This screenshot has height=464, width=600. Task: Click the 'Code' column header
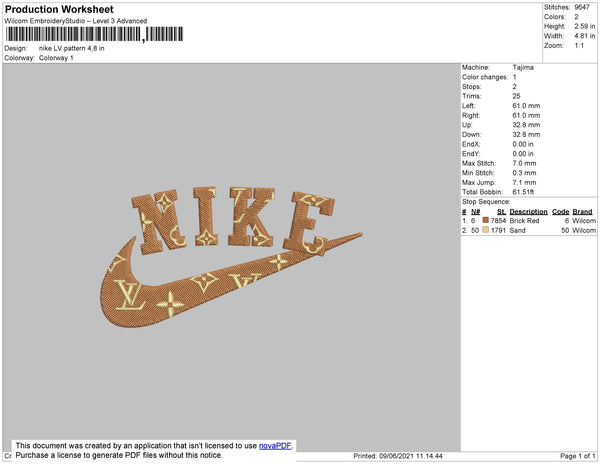[561, 212]
